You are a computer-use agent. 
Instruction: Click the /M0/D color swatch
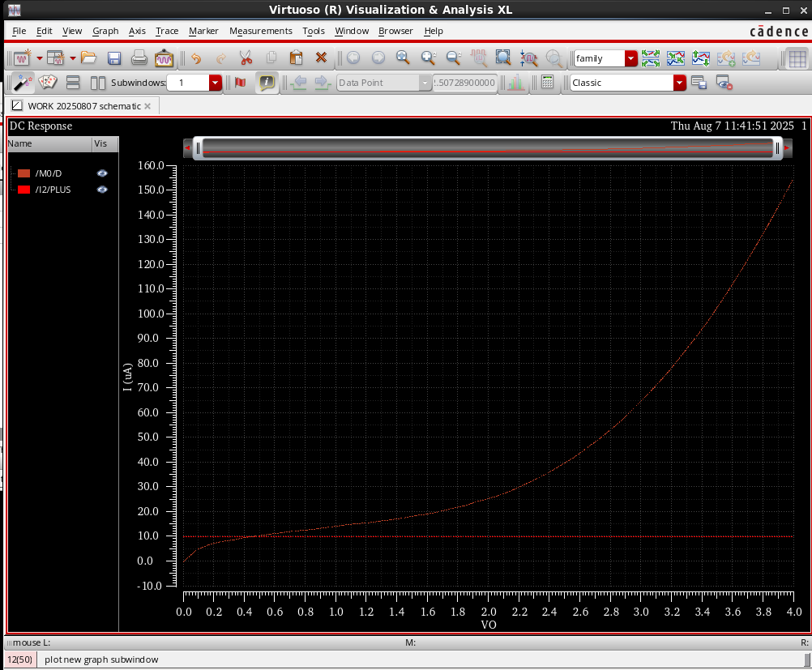click(24, 173)
